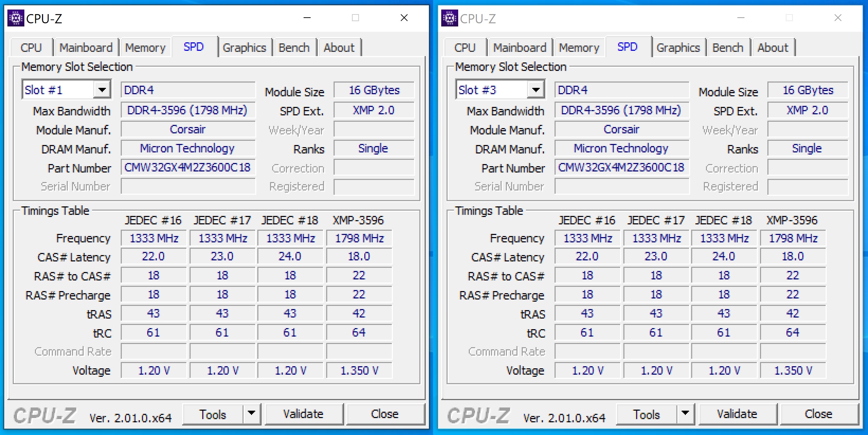Image resolution: width=868 pixels, height=435 pixels.
Task: Click Tools button in the right window
Action: (647, 414)
